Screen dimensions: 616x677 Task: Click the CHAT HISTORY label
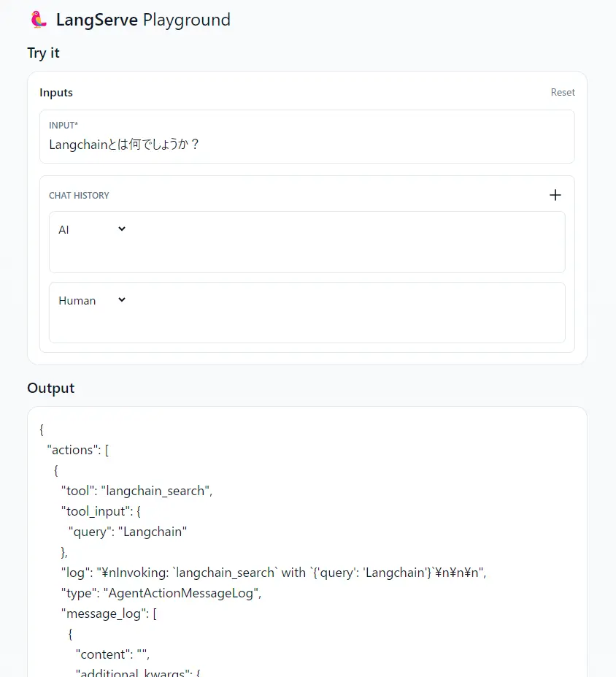pyautogui.click(x=79, y=196)
